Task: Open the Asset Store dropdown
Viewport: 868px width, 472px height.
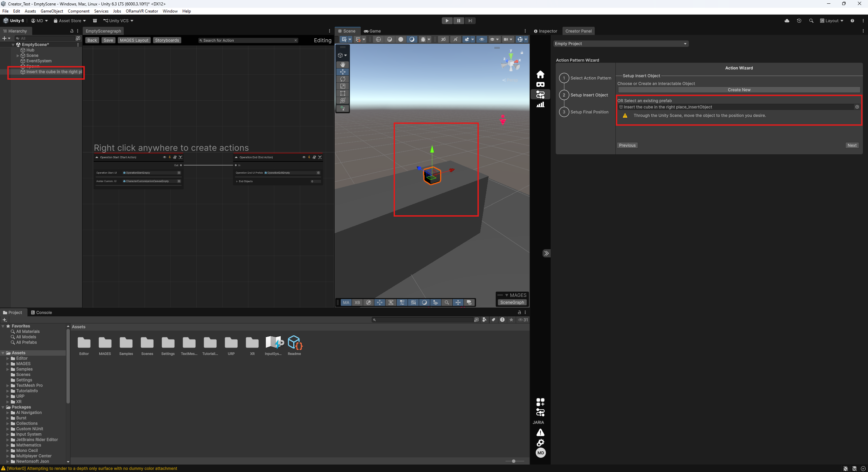Action: [70, 21]
